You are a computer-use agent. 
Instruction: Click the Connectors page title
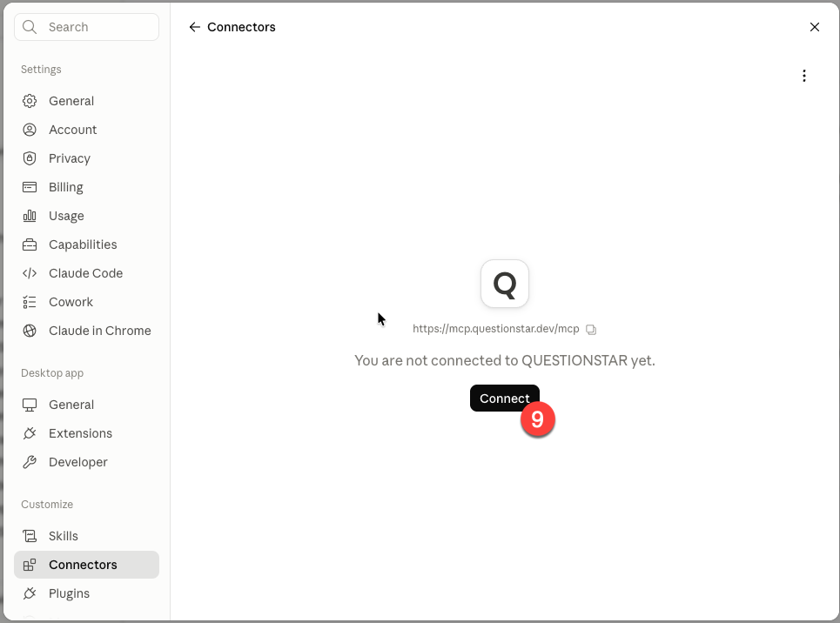[241, 27]
